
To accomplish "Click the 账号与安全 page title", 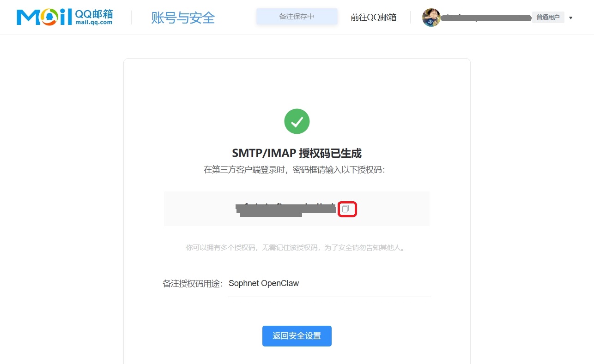I will coord(183,18).
